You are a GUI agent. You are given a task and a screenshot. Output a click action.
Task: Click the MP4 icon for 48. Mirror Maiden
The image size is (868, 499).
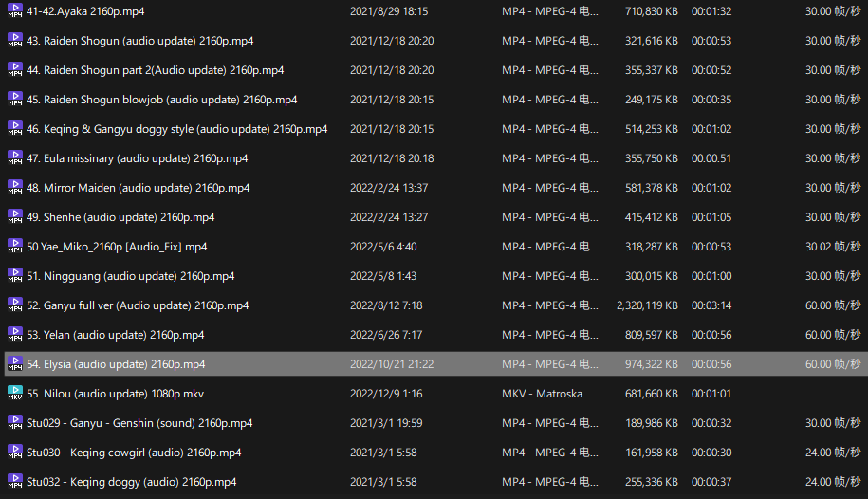tap(15, 187)
